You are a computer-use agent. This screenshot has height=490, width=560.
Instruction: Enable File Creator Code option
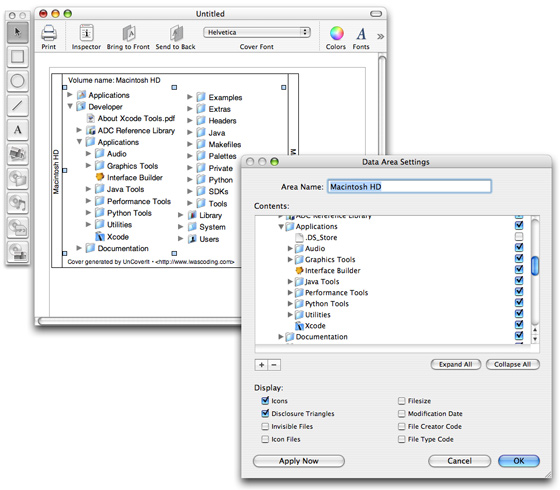[401, 426]
